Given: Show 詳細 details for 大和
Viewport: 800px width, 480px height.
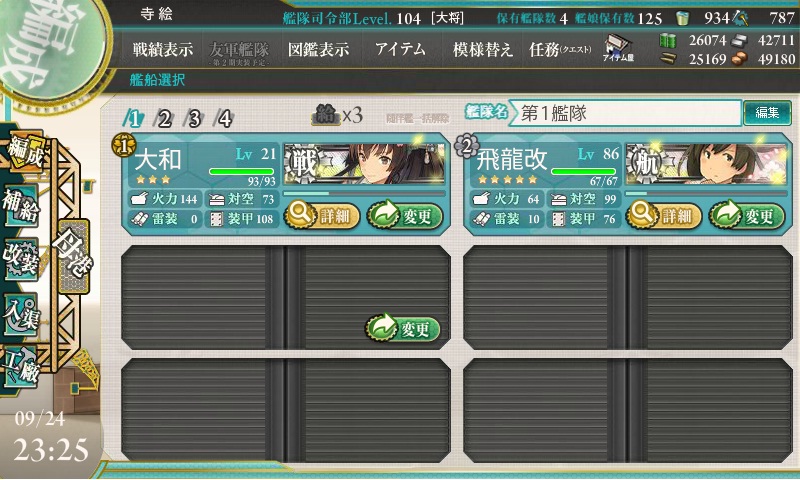Looking at the screenshot, I should [x=322, y=216].
